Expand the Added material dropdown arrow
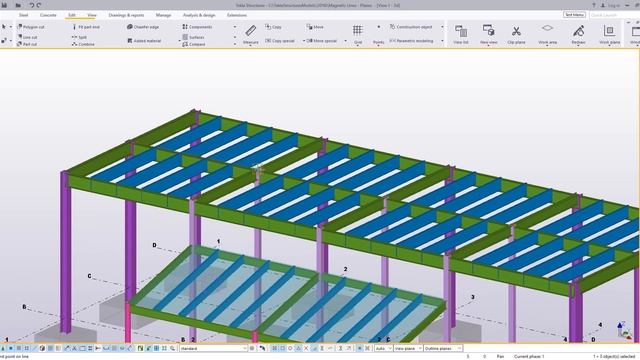 tap(179, 41)
